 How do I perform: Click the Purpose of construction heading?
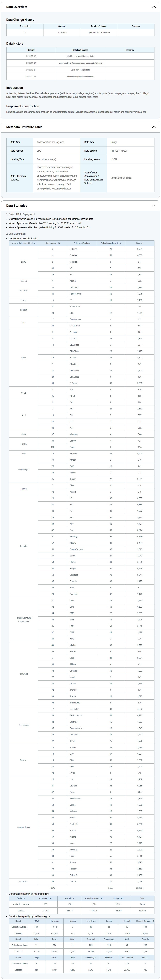[x=22, y=106]
